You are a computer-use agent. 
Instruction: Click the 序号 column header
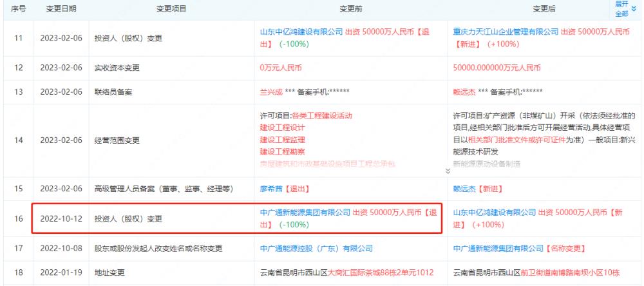tap(19, 8)
